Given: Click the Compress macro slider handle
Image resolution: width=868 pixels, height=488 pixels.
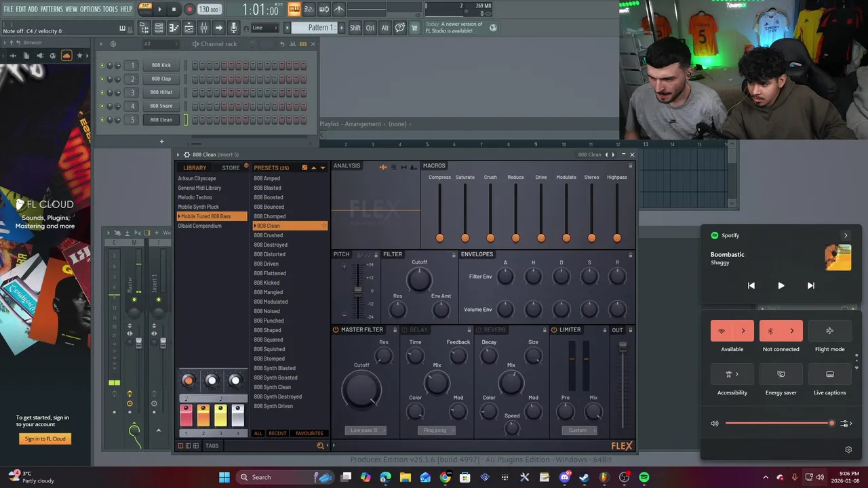Looking at the screenshot, I should click(x=439, y=238).
